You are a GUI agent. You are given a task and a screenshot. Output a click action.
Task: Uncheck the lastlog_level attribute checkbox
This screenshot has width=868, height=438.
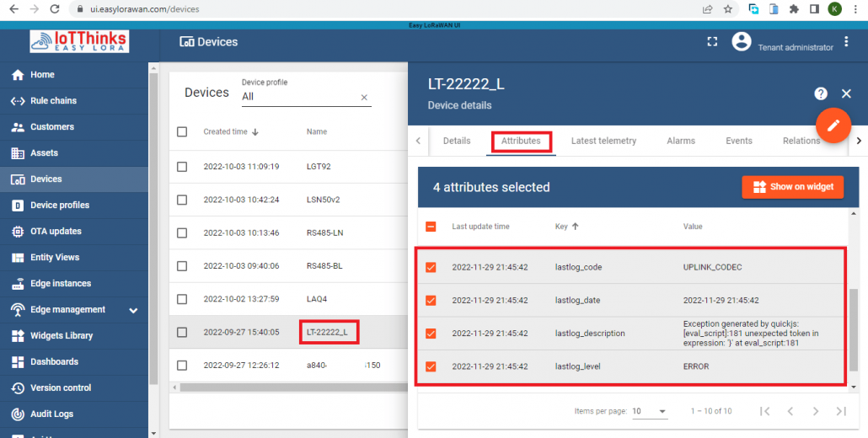click(431, 366)
